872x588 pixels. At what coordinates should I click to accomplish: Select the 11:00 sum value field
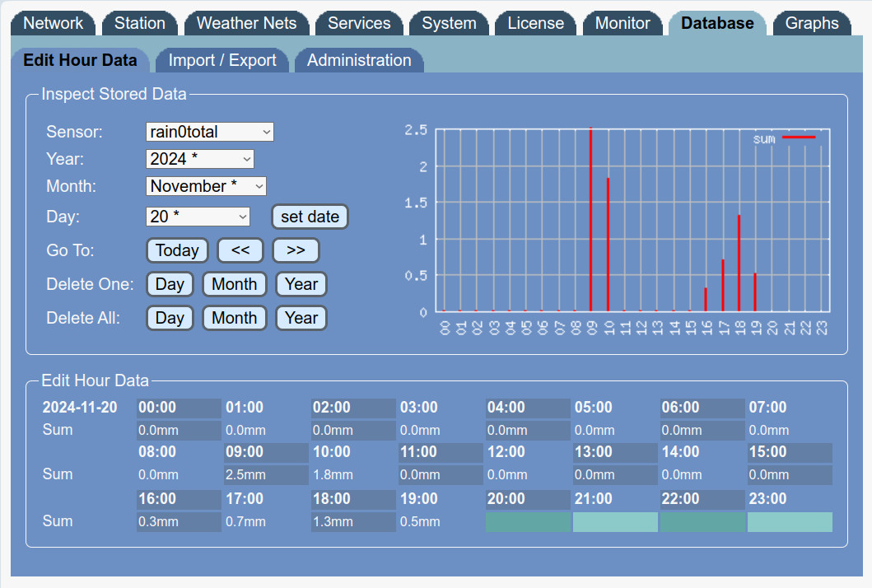tap(441, 475)
